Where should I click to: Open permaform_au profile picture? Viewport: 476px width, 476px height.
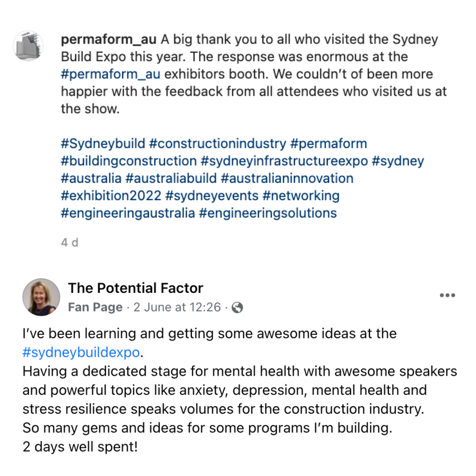click(x=28, y=46)
